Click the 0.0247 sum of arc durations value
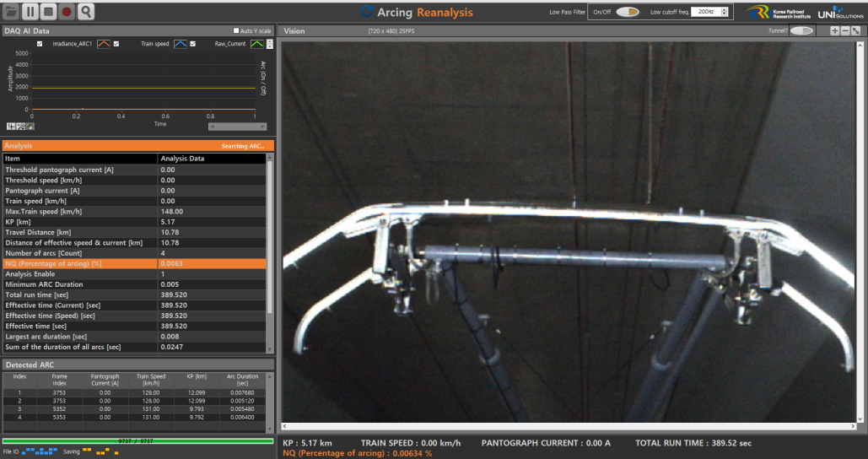The width and height of the screenshot is (868, 459). pyautogui.click(x=171, y=347)
